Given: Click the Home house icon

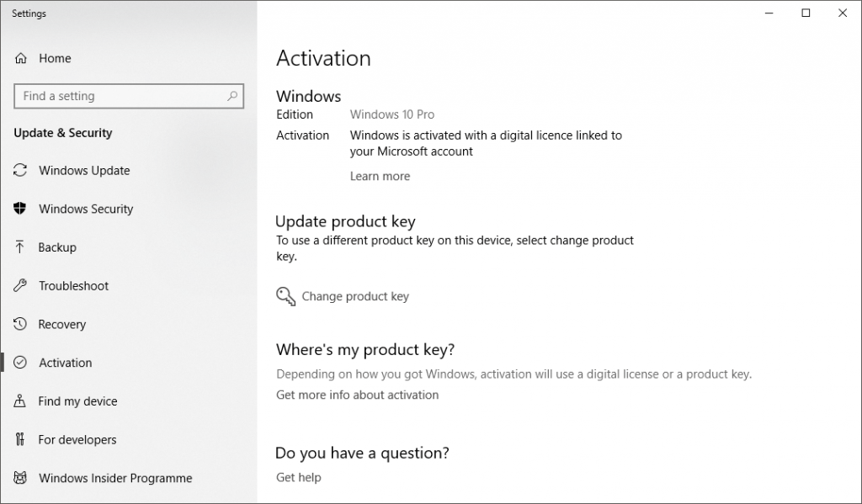Looking at the screenshot, I should tap(21, 59).
